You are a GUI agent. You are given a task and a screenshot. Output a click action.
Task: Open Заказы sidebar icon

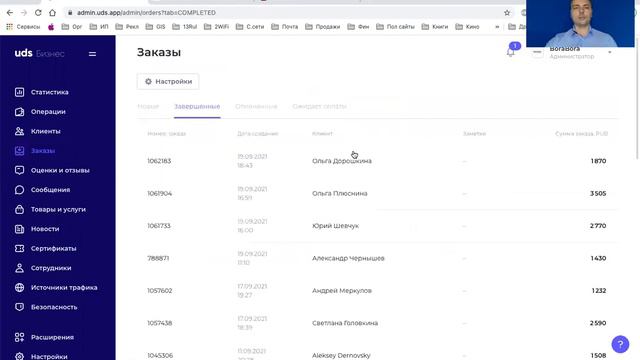(x=20, y=151)
